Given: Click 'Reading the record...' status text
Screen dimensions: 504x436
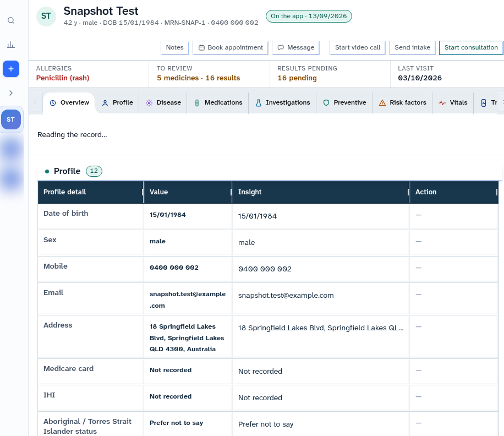Looking at the screenshot, I should tap(72, 134).
